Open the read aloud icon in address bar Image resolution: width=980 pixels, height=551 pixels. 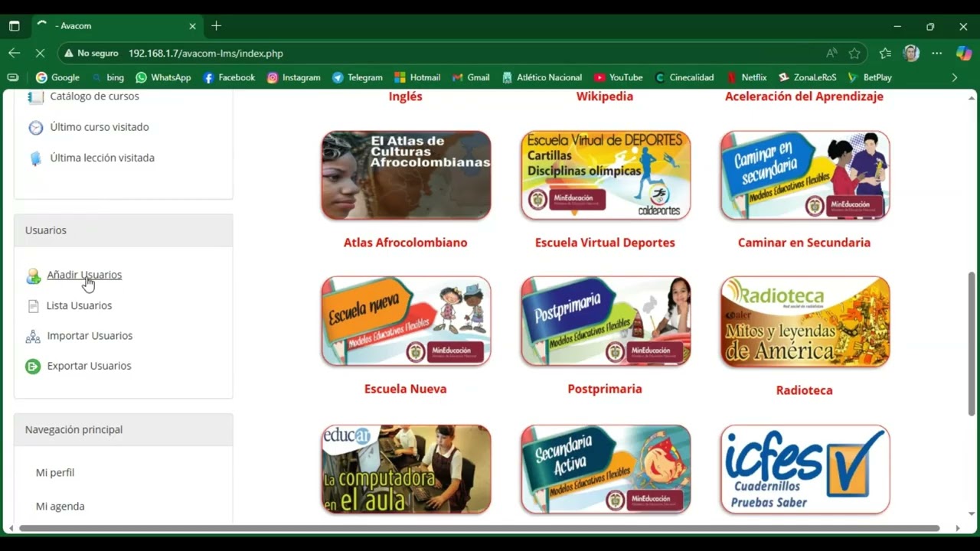click(x=831, y=53)
